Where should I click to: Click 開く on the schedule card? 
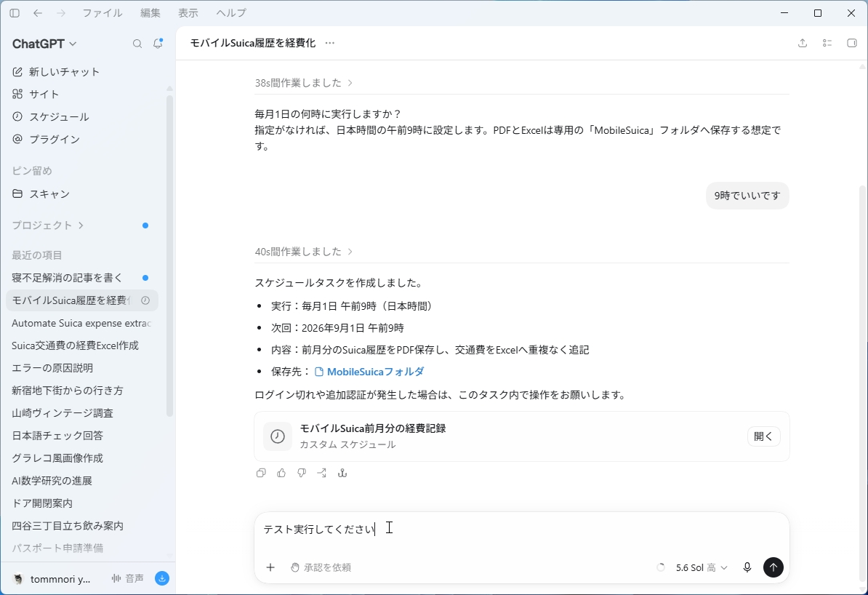click(763, 436)
